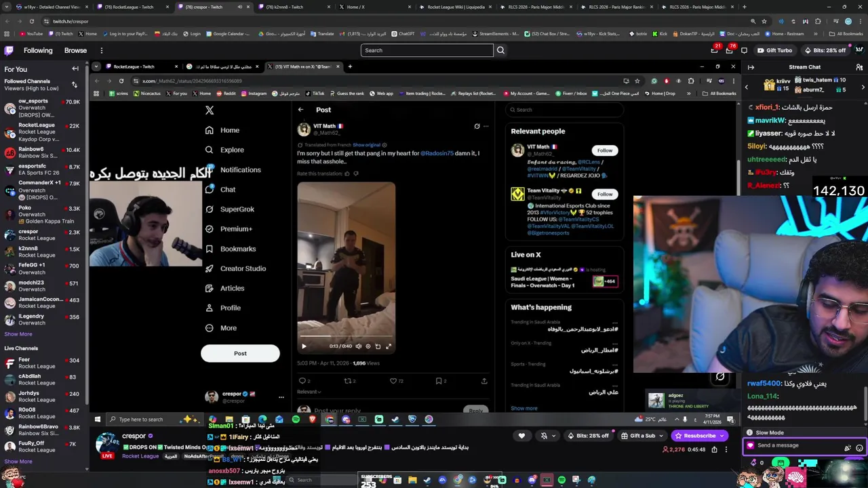
Task: Click the Twitch search magnifier button
Action: pyautogui.click(x=500, y=50)
